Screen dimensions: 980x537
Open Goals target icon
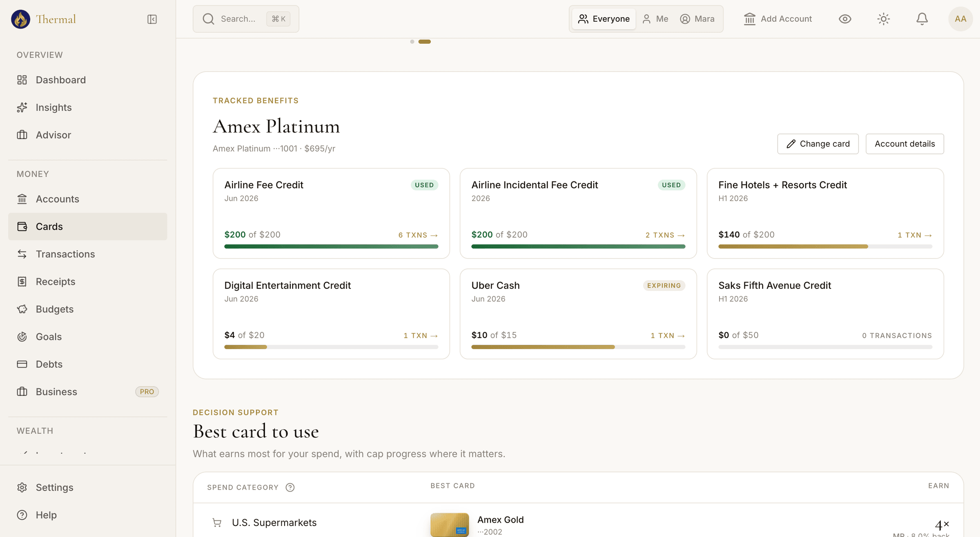(22, 336)
